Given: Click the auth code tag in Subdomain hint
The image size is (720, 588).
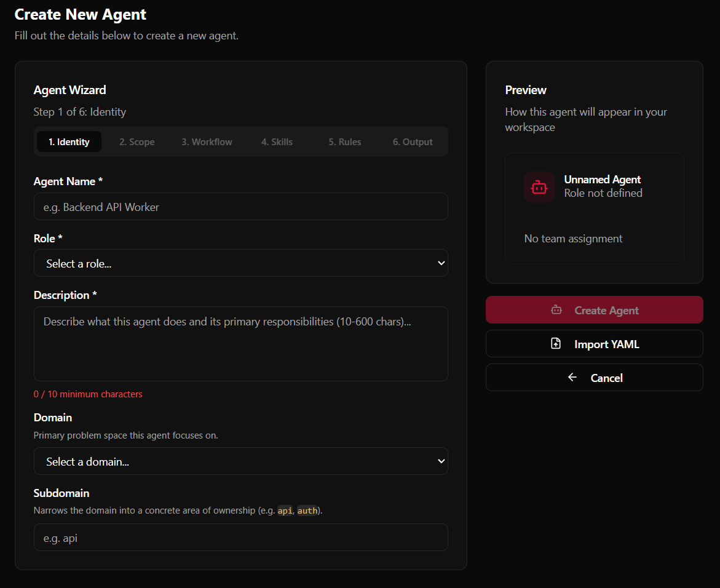Looking at the screenshot, I should [307, 511].
